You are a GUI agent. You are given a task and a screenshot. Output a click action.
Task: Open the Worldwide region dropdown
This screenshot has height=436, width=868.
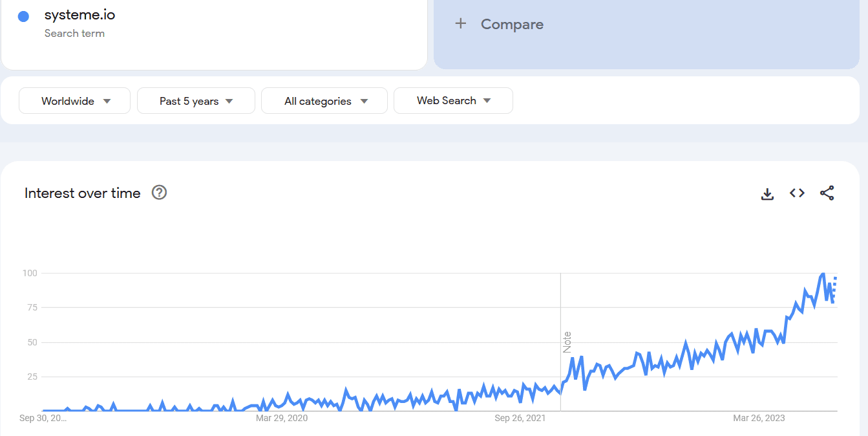pyautogui.click(x=75, y=101)
